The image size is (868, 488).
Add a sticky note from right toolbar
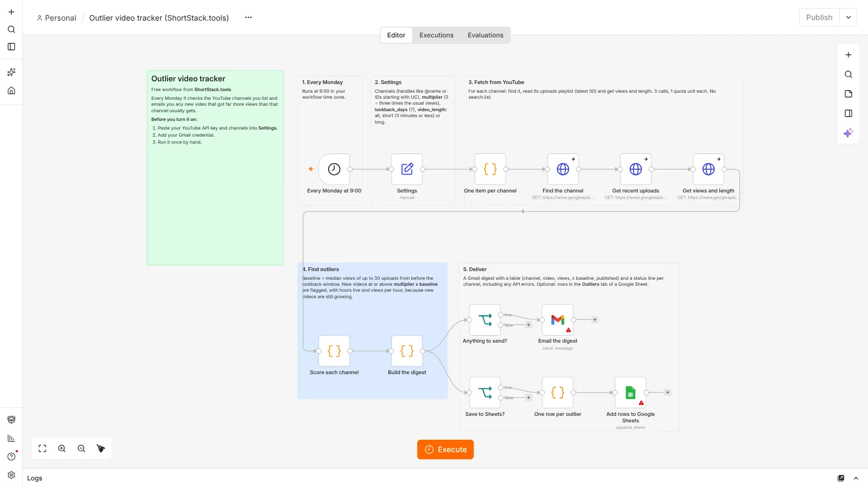coord(848,94)
